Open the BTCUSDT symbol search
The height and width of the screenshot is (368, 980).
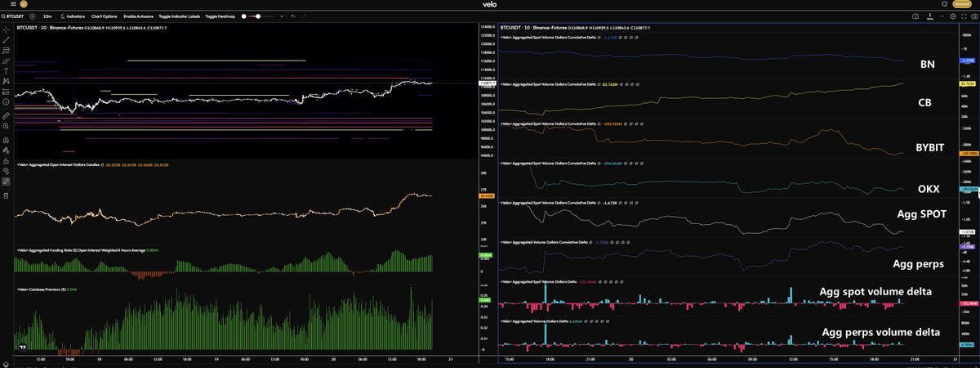point(12,16)
